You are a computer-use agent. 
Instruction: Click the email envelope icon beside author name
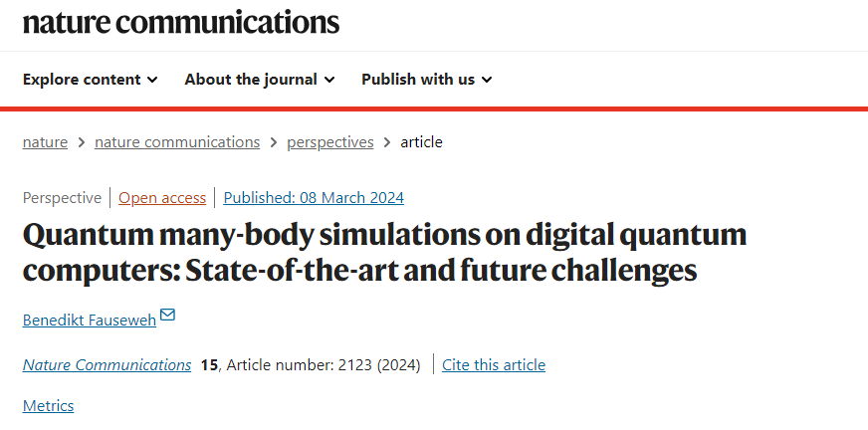coord(167,315)
